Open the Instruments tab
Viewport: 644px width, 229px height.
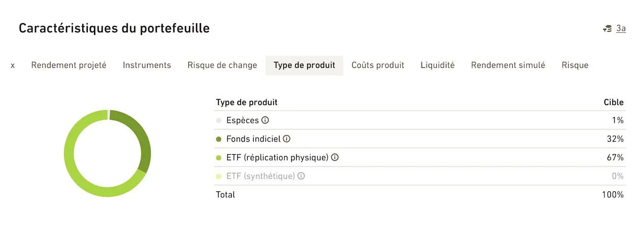coord(147,65)
